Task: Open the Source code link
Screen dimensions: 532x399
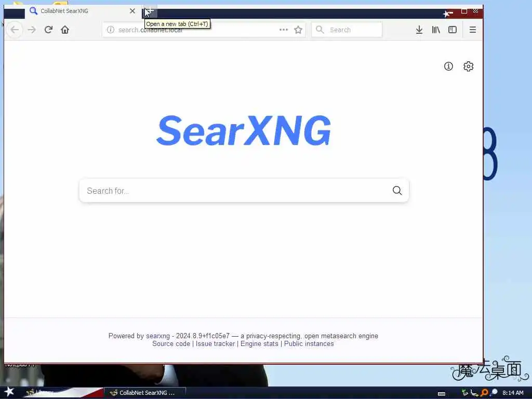Action: tap(171, 344)
